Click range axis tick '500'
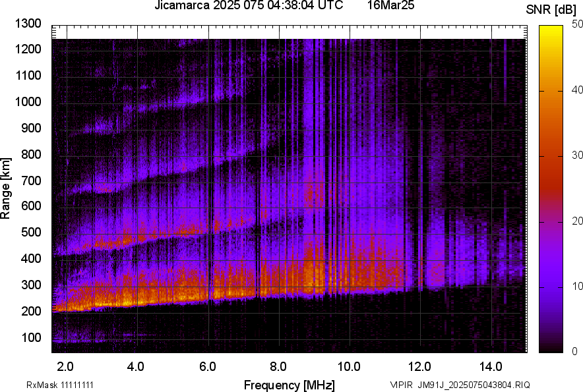This screenshot has width=583, height=392. click(31, 232)
